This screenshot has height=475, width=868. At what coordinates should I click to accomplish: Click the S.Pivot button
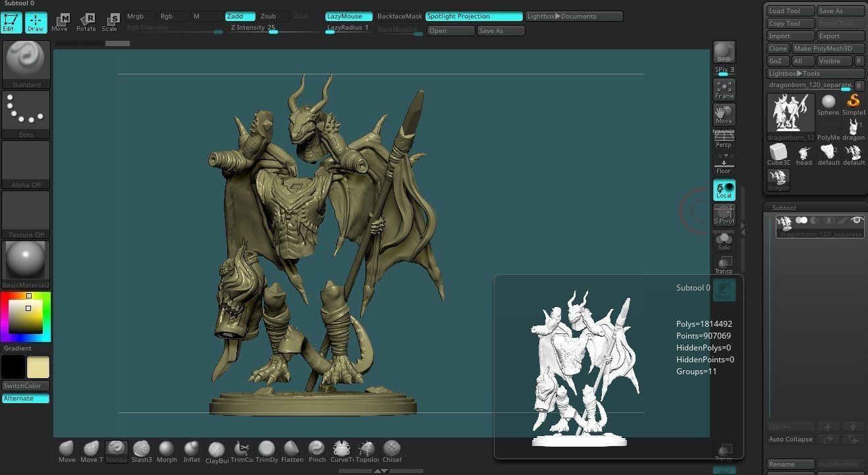point(724,215)
